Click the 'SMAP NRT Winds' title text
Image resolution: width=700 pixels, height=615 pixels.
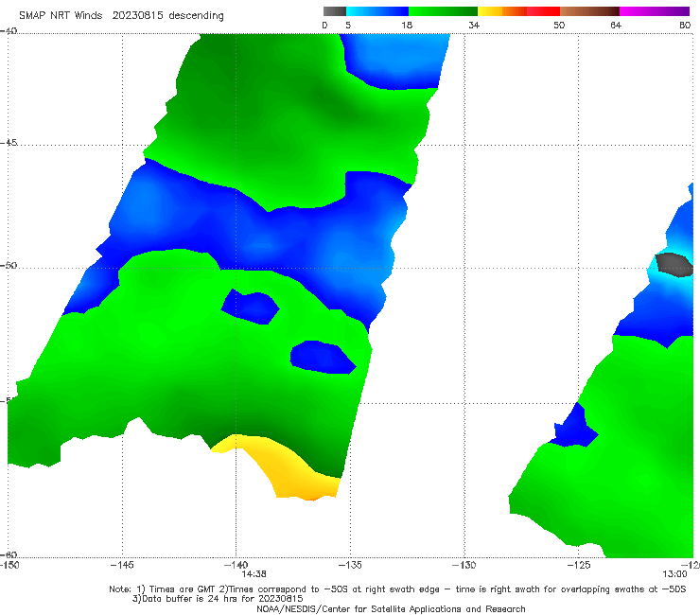point(61,16)
